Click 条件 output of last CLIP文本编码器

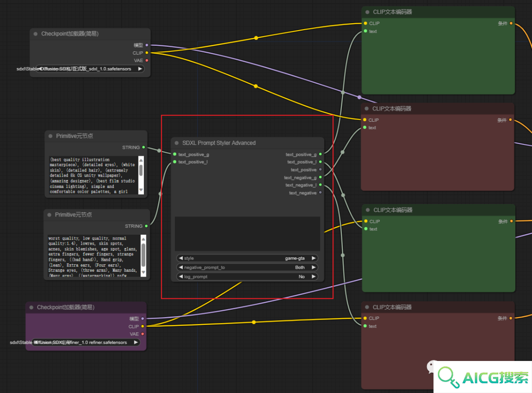coord(511,318)
